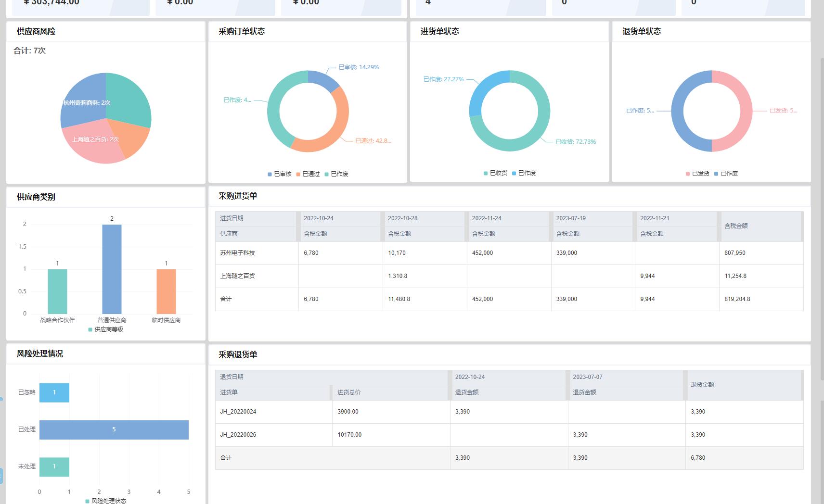Click the 2022-11-24 column header
The height and width of the screenshot is (504, 824).
[x=509, y=218]
